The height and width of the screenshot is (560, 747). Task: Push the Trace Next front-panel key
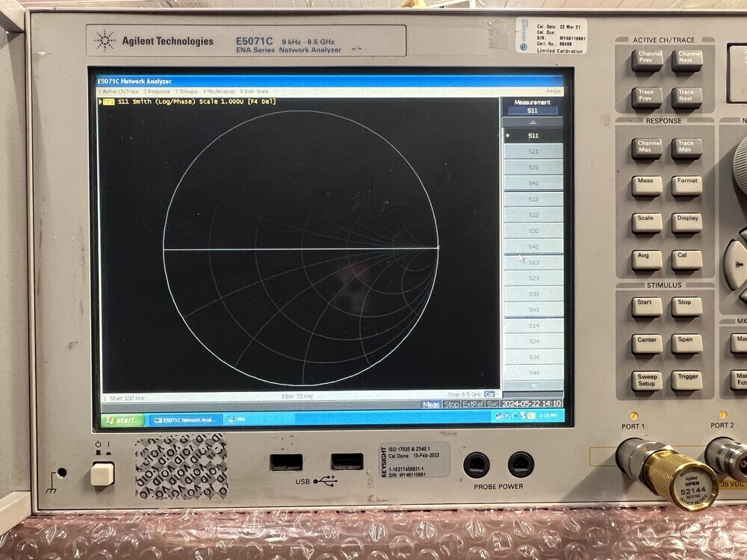click(686, 98)
